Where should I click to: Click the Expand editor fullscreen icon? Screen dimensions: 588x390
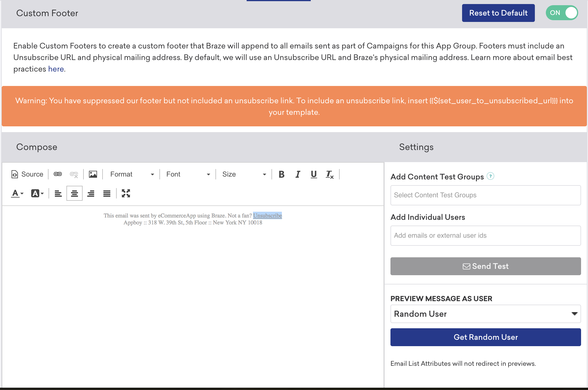(x=126, y=193)
